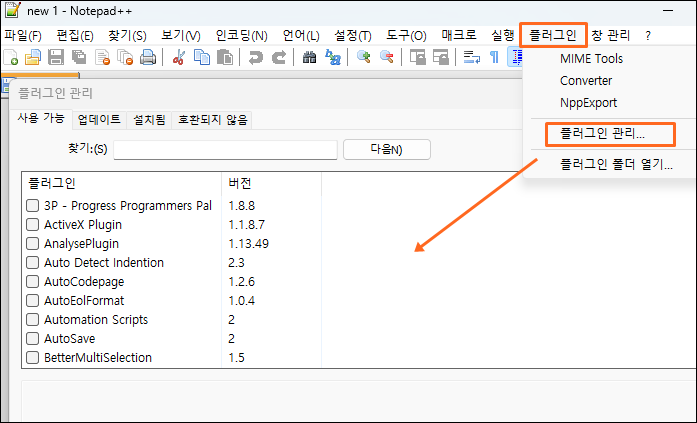This screenshot has height=423, width=697.
Task: Click the Close document toolbar icon
Action: click(102, 57)
